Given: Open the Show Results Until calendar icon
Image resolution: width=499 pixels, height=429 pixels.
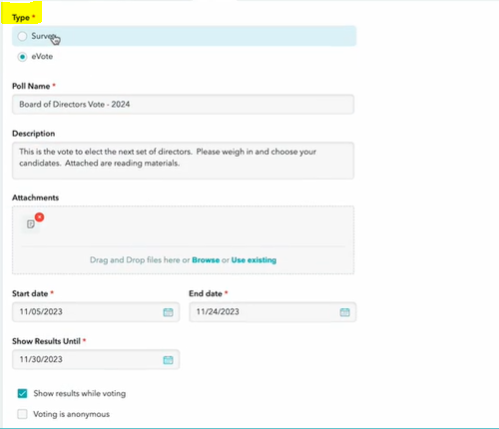Looking at the screenshot, I should (x=168, y=360).
